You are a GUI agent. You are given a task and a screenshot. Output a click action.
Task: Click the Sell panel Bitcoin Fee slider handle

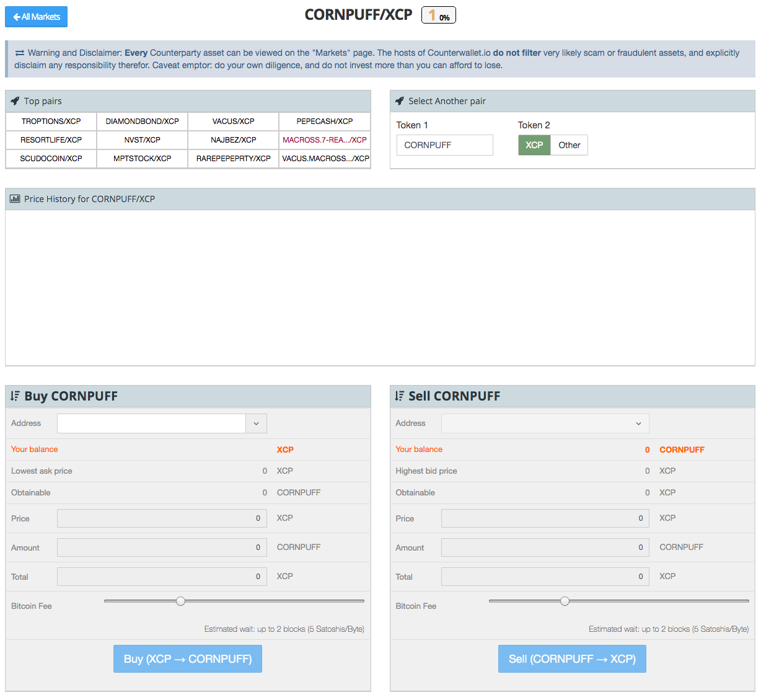565,601
